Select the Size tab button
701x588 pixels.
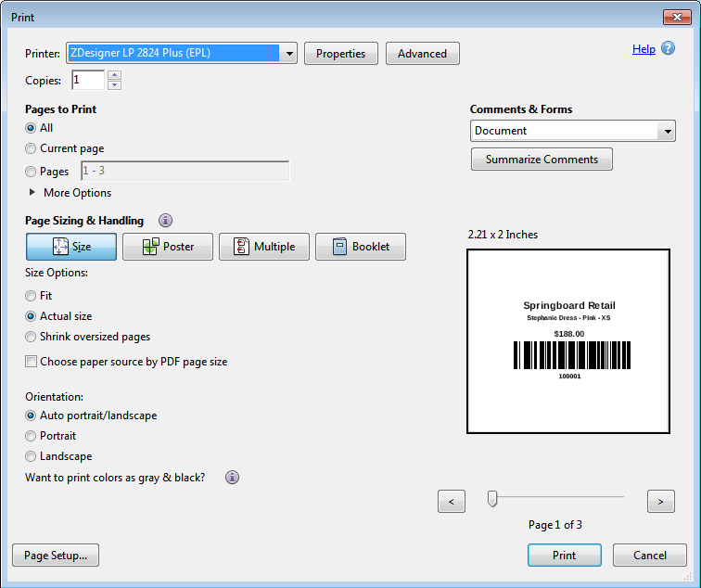click(x=71, y=247)
